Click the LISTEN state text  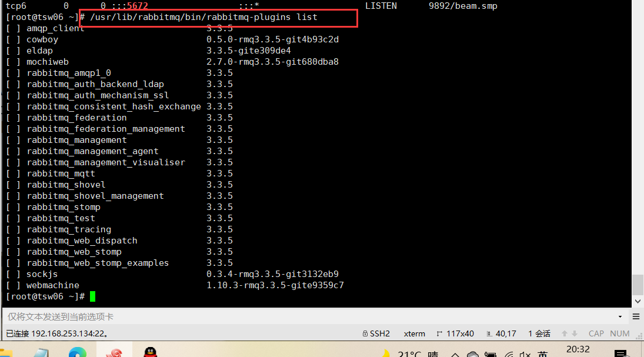(x=381, y=6)
